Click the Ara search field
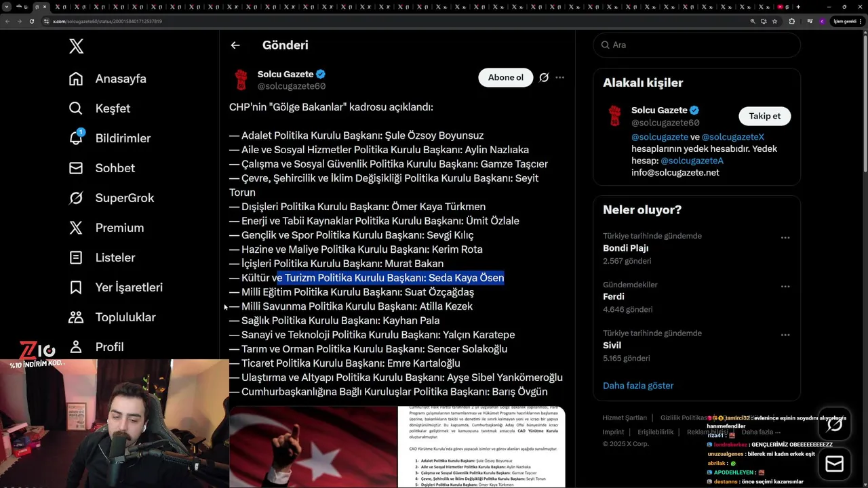The width and height of the screenshot is (868, 488). point(696,45)
